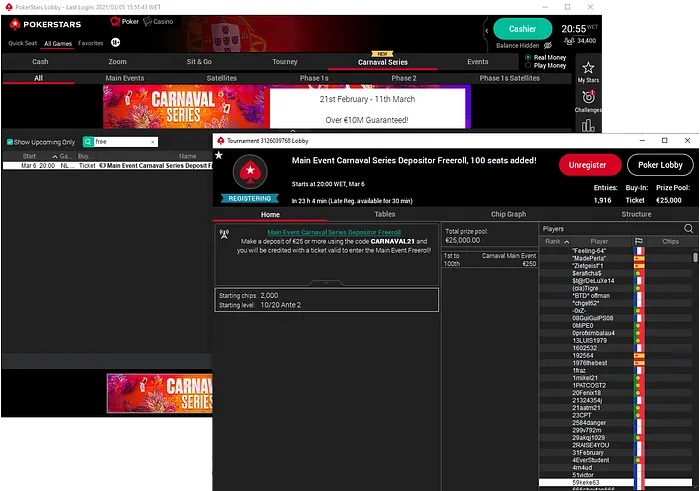Open the Tables tab in Tournament Lobby
700x491 pixels.
click(384, 214)
